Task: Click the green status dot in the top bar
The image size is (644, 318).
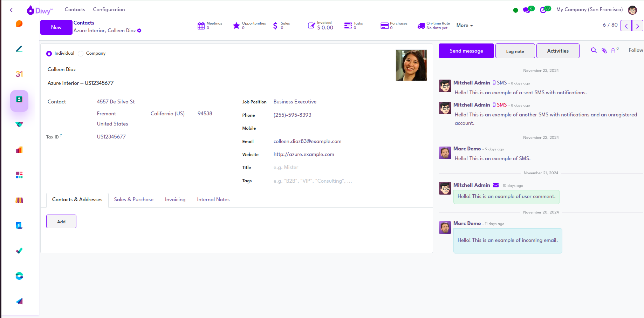Action: pyautogui.click(x=515, y=10)
